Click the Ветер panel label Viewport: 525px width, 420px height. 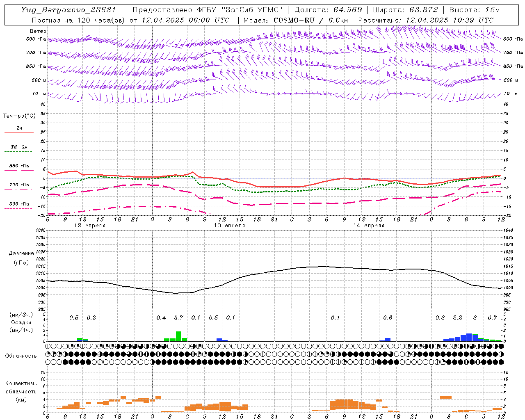[x=38, y=31]
